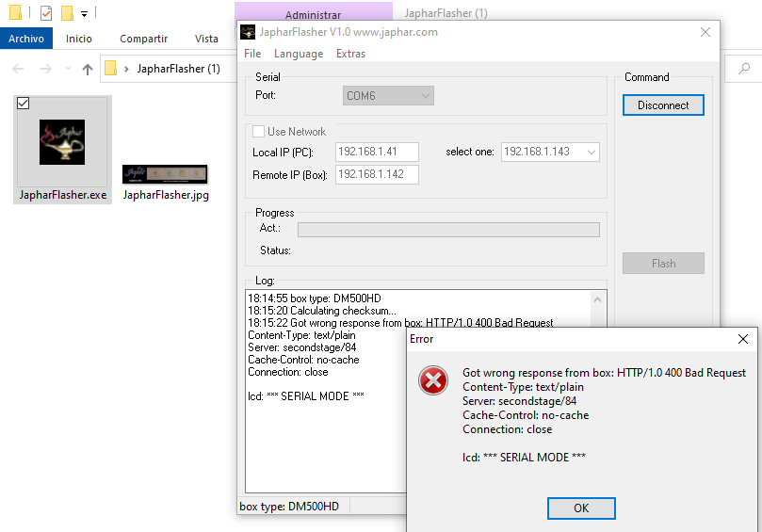The image size is (762, 532).
Task: Click the JapharFlasher.exe lamp icon
Action: coord(62,142)
